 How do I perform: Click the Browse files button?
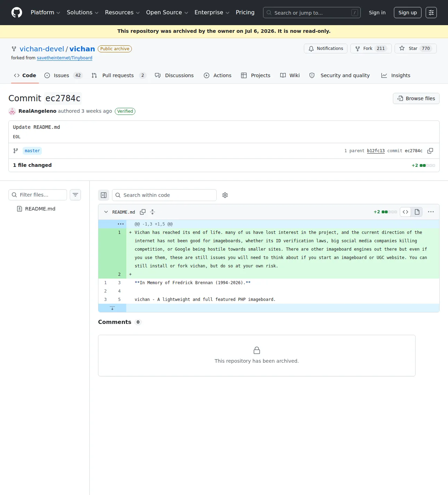416,98
